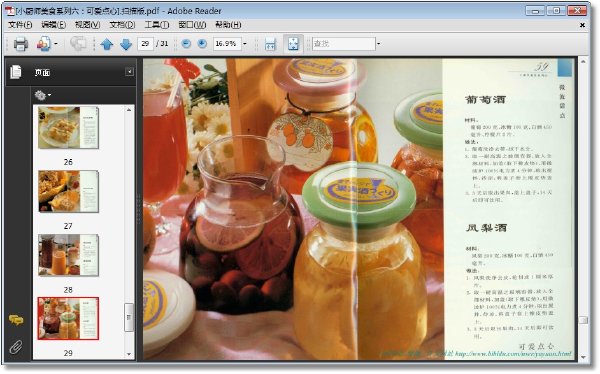This screenshot has height=374, width=600.
Task: Open the 工具(T) menu
Action: 157,25
